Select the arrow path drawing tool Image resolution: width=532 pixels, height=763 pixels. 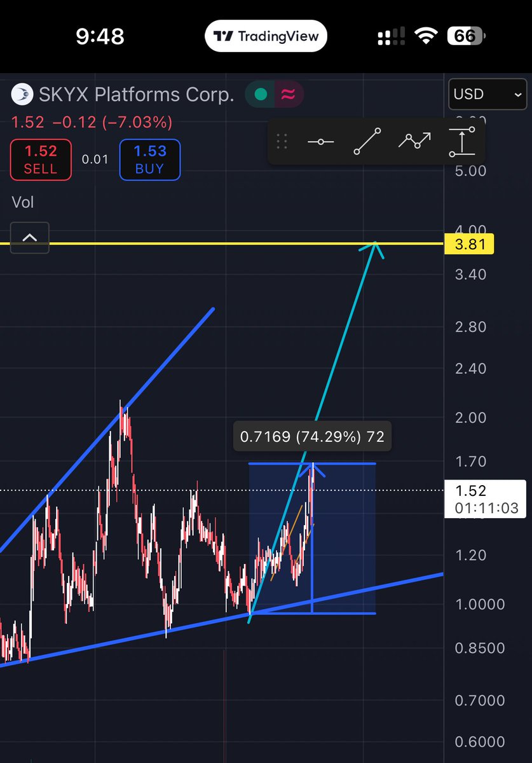[x=414, y=141]
